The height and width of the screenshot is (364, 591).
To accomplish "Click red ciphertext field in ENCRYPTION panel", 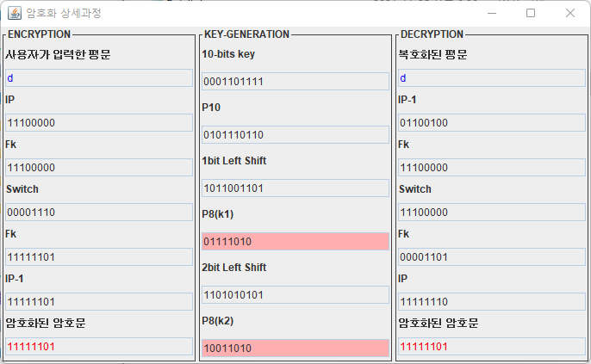I will coord(99,346).
